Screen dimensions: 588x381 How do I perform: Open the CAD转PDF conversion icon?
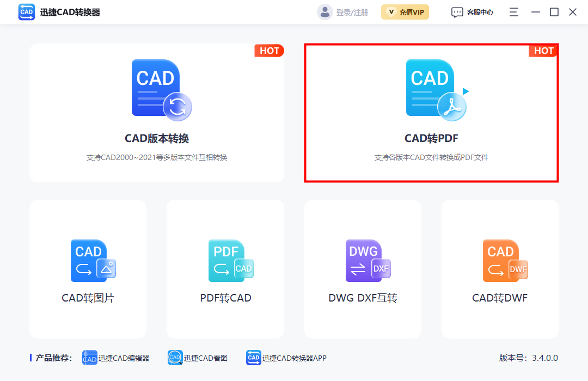click(437, 90)
